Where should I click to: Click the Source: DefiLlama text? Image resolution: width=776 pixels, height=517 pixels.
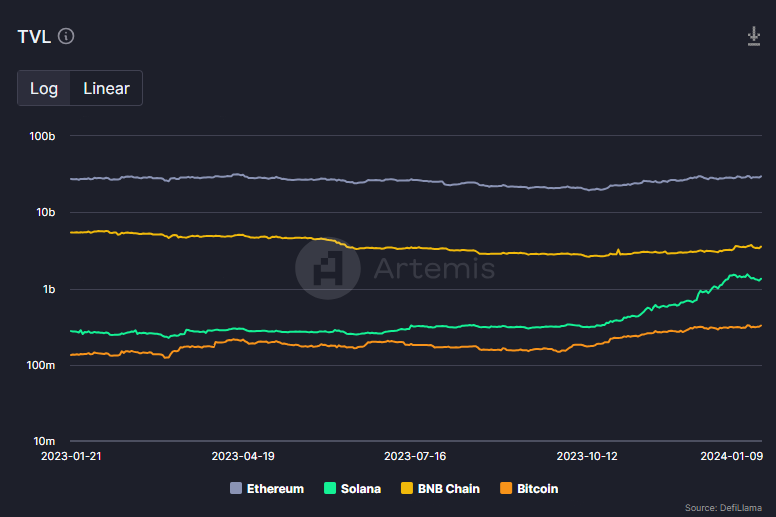(723, 508)
